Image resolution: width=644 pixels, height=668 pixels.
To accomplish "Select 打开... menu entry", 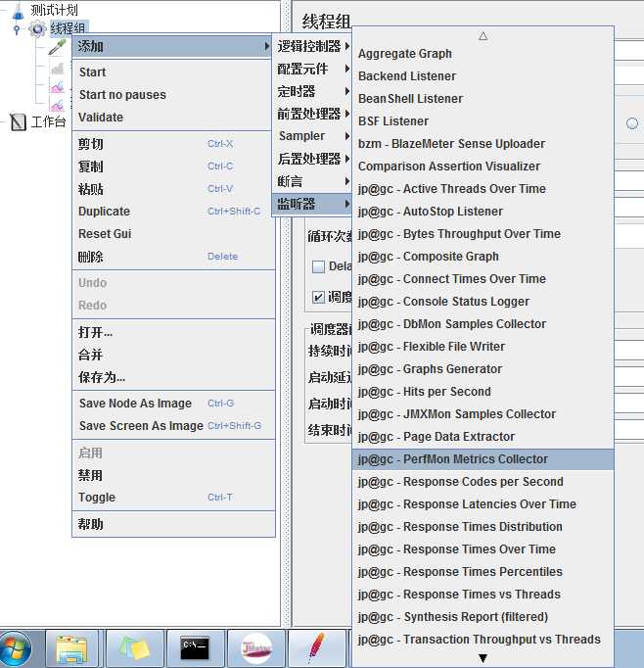I will click(x=173, y=332).
